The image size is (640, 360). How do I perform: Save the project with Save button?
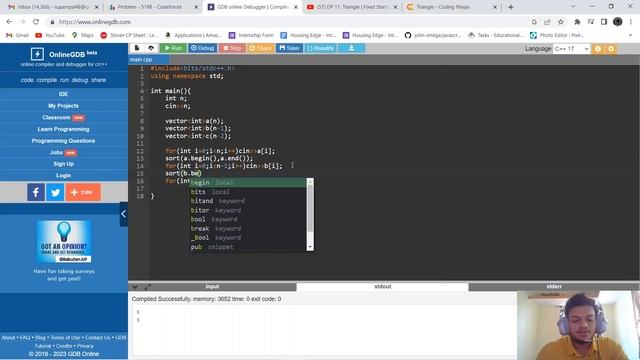(289, 48)
